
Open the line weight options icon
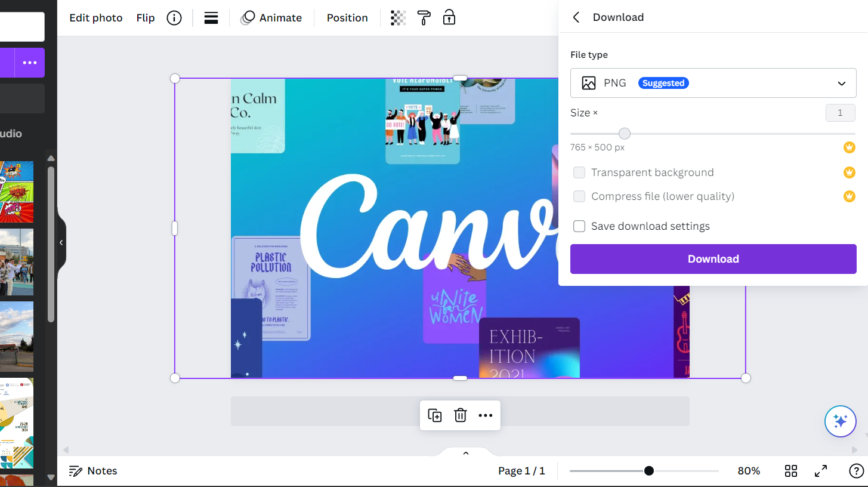[x=211, y=18]
